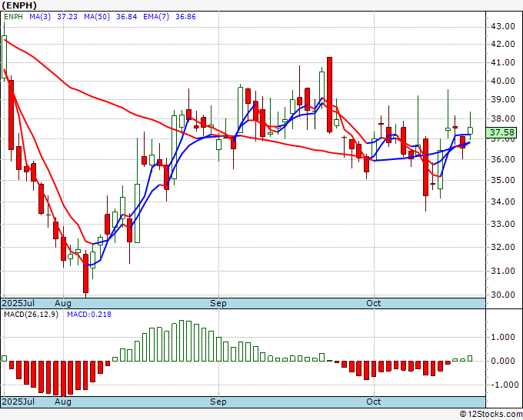Click the 2025Jul label on price time axis
Image resolution: width=523 pixels, height=420 pixels.
(x=18, y=303)
